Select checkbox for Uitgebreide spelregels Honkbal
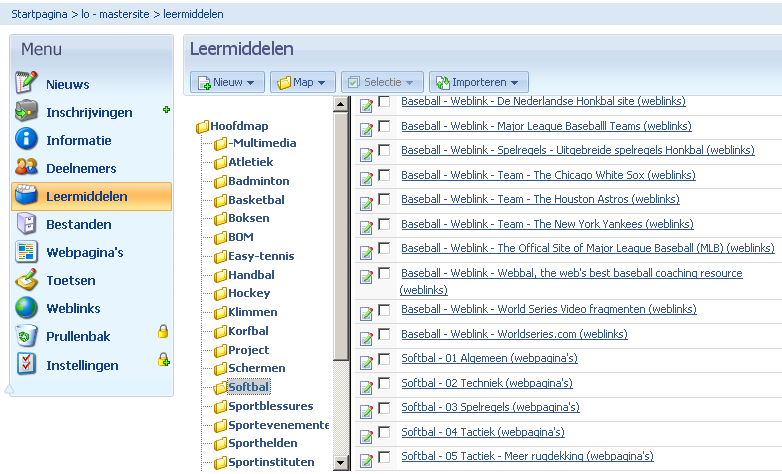 coord(384,150)
